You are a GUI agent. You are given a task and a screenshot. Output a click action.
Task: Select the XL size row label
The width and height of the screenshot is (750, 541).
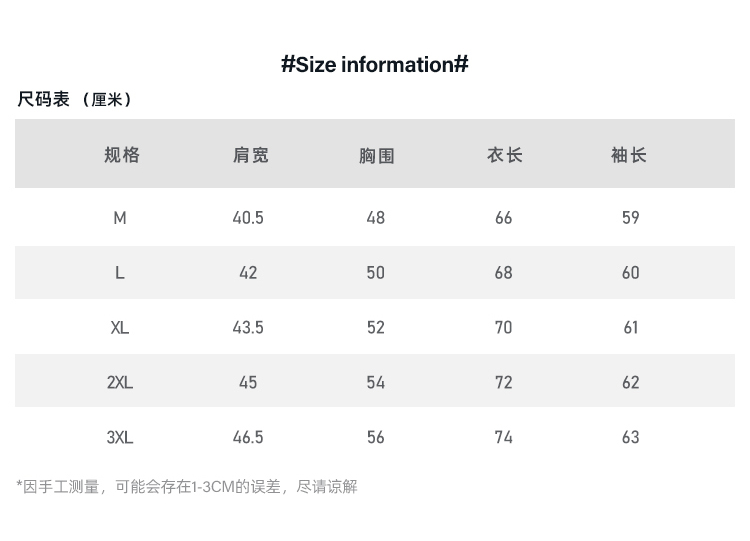(x=120, y=328)
